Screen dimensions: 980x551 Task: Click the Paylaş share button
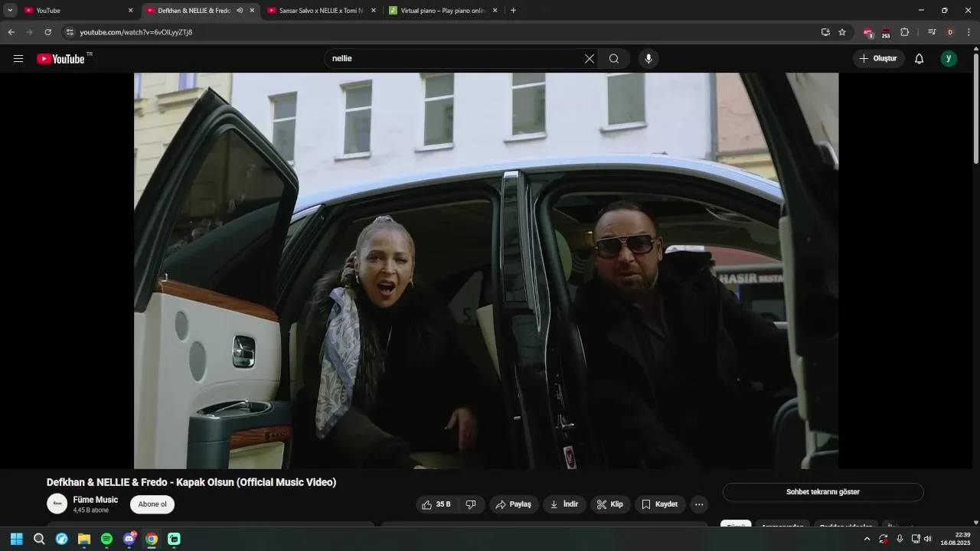[513, 504]
